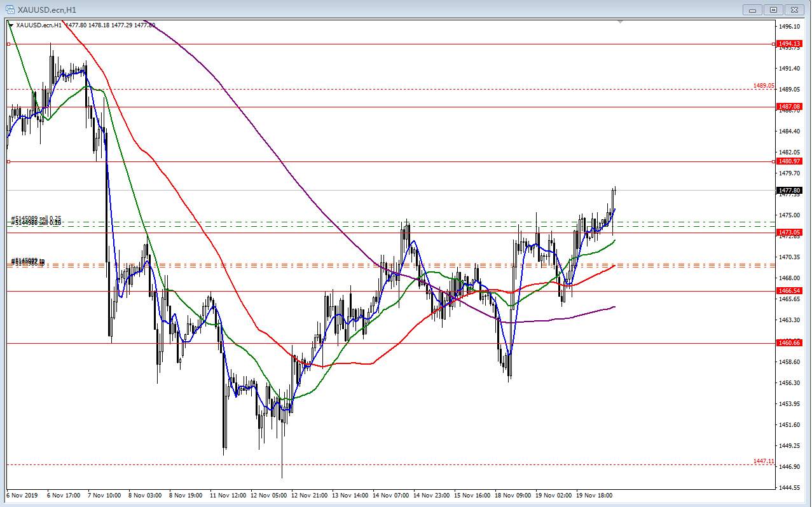Click the 6 Nov 2019 time label
This screenshot has width=812, height=507.
coord(22,494)
